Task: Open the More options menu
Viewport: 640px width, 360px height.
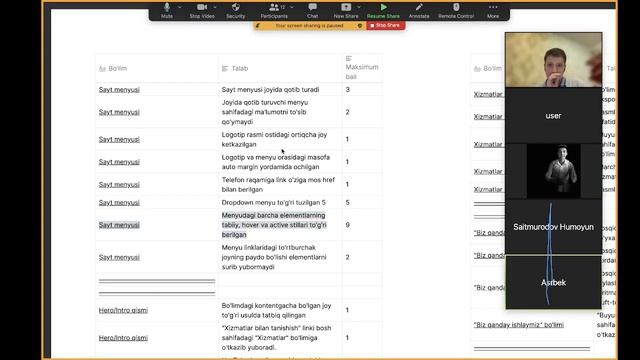Action: pos(493,11)
